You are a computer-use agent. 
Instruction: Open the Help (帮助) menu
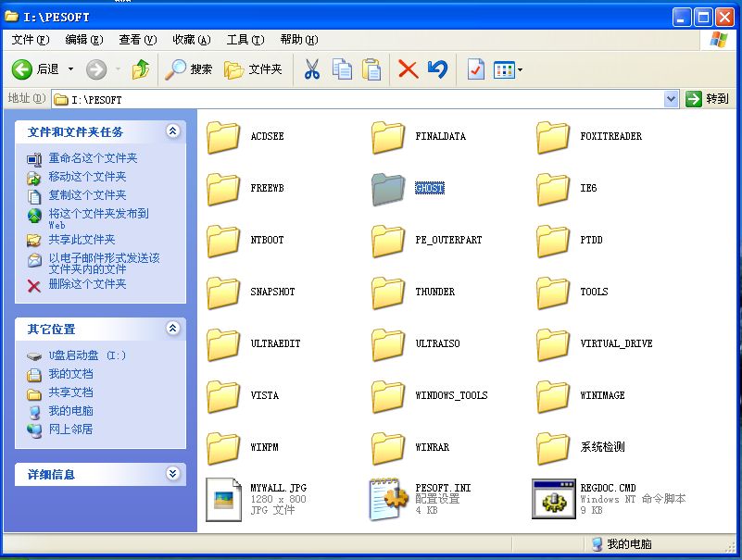[x=299, y=40]
